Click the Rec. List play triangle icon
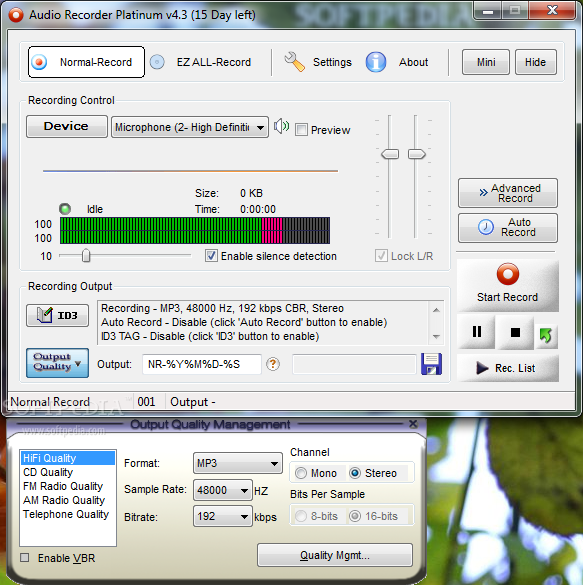The image size is (583, 585). click(482, 368)
